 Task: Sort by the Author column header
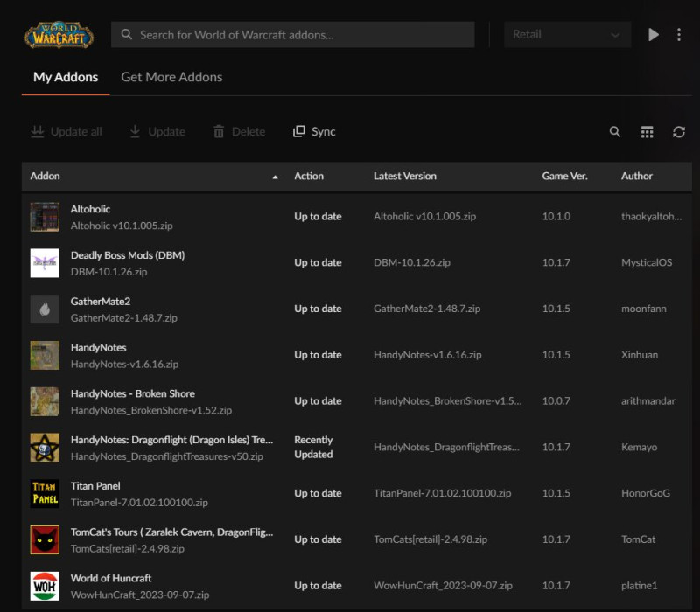(637, 177)
